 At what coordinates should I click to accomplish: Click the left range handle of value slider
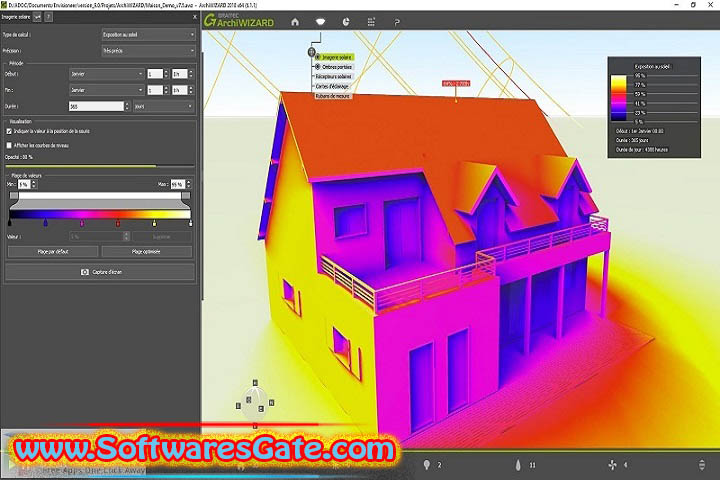pos(14,196)
